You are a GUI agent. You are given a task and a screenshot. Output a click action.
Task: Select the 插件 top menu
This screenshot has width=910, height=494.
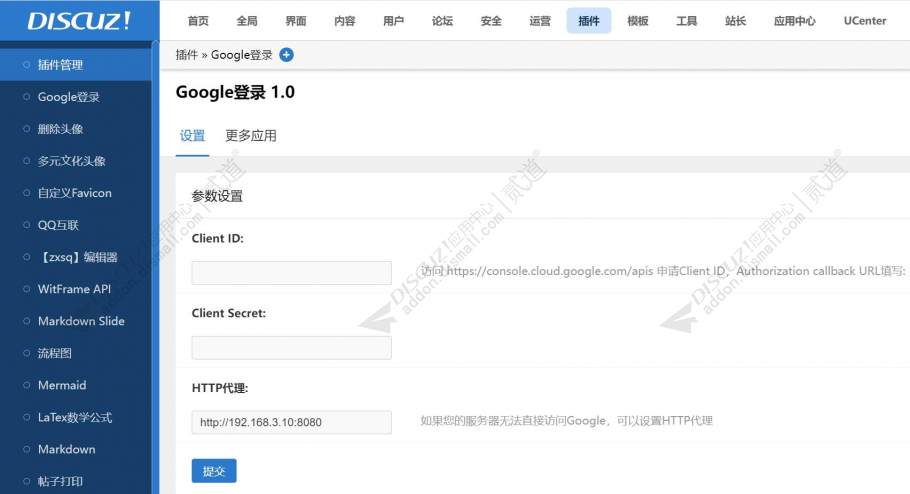click(588, 21)
